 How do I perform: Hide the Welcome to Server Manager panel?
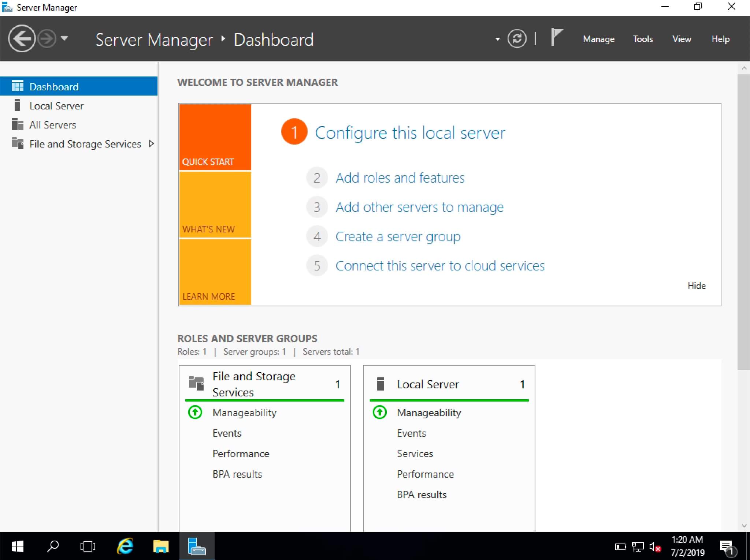pyautogui.click(x=697, y=285)
